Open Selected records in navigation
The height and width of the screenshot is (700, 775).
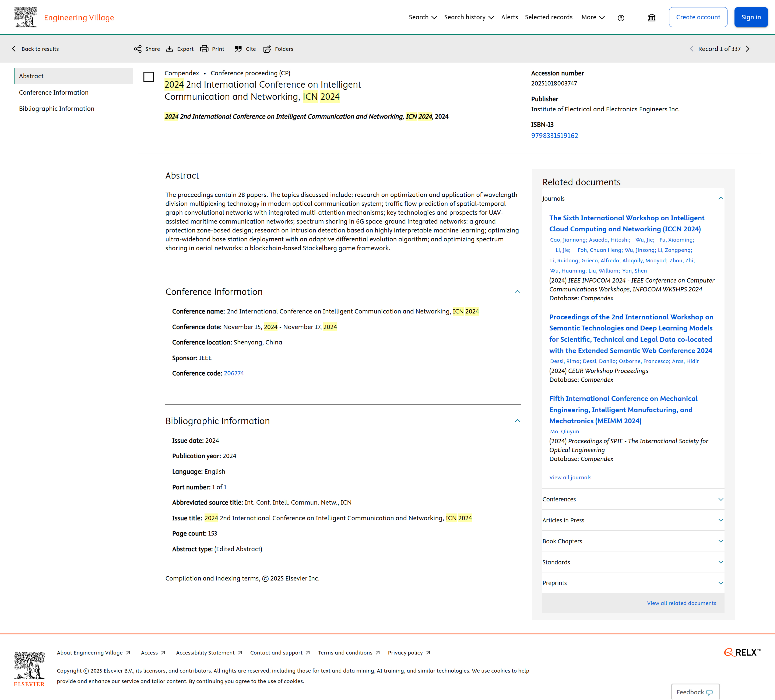tap(549, 17)
